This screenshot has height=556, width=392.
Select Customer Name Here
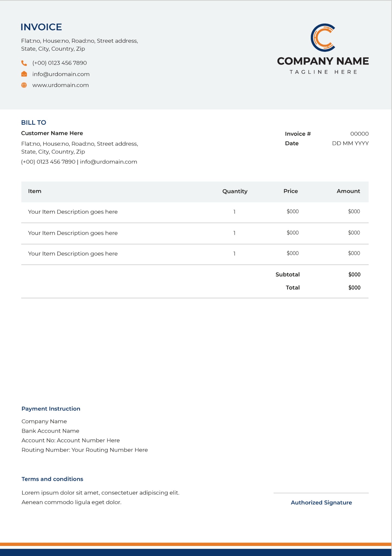(52, 133)
